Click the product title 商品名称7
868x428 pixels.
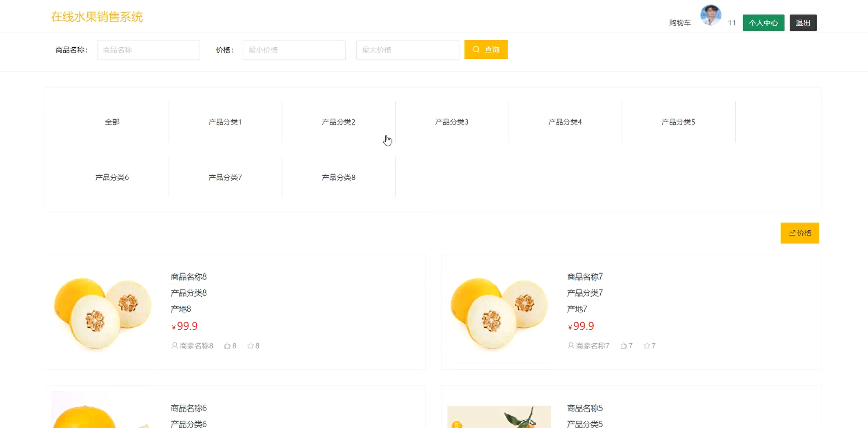pos(585,277)
